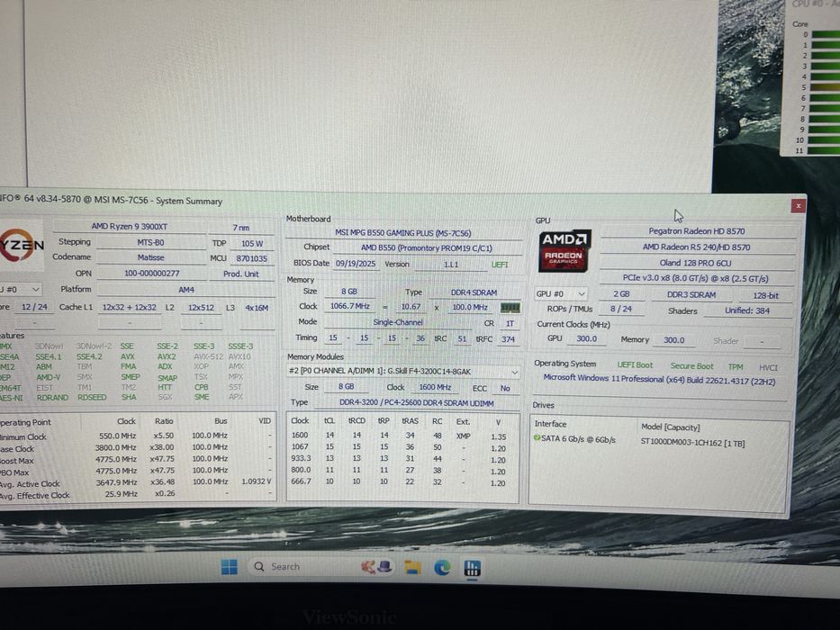Click the UEFI Boot status label

click(x=635, y=365)
